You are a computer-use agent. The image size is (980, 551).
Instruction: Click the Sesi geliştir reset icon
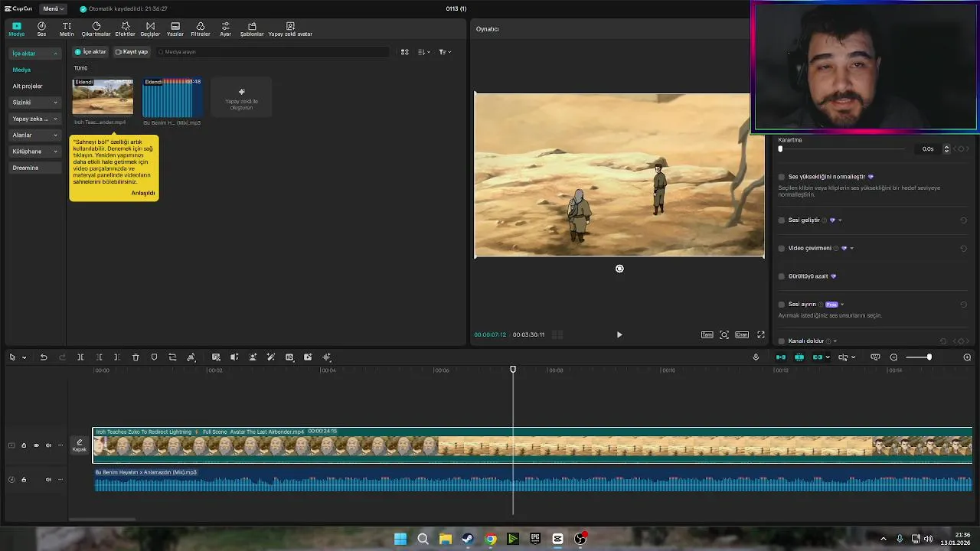point(963,220)
